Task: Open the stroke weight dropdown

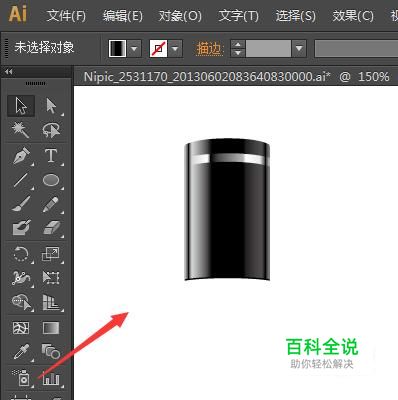Action: tap(299, 49)
